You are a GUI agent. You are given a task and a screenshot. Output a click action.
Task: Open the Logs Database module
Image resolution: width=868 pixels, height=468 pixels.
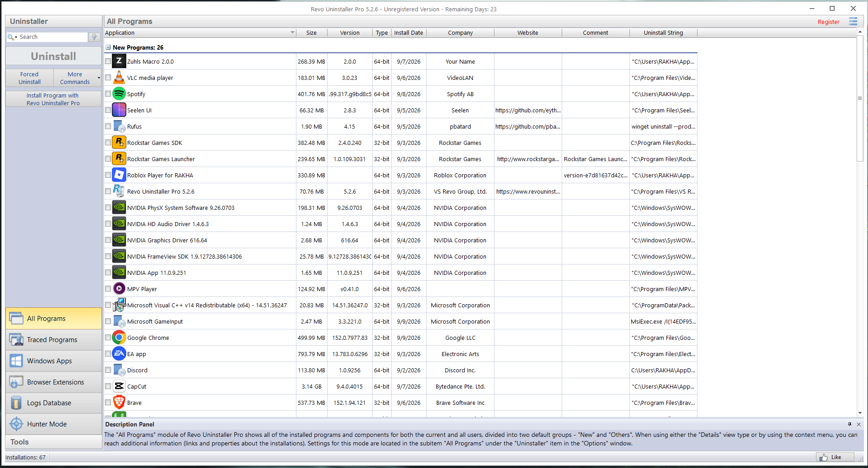coord(54,403)
